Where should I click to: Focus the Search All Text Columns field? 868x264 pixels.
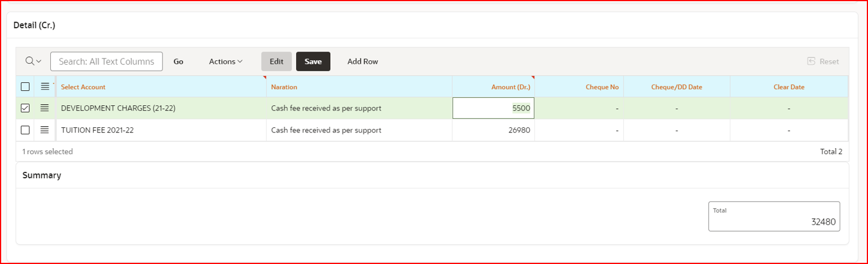pos(106,61)
